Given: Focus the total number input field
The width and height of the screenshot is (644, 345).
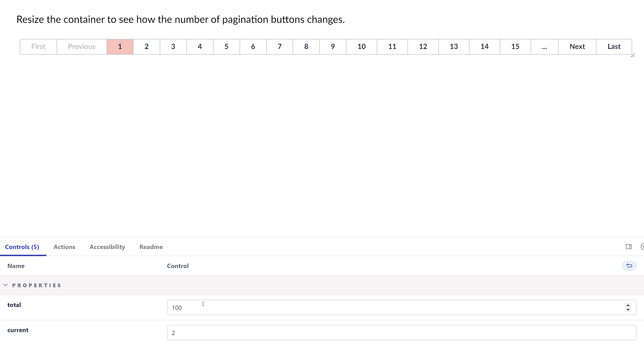Looking at the screenshot, I should coord(402,307).
